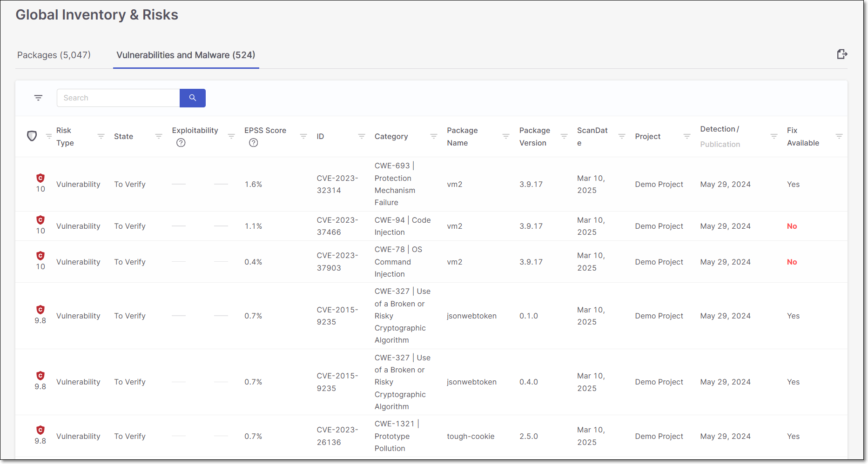The image size is (868, 464).
Task: Click CWE-1321 Prototype Pollution category
Action: pos(397,436)
